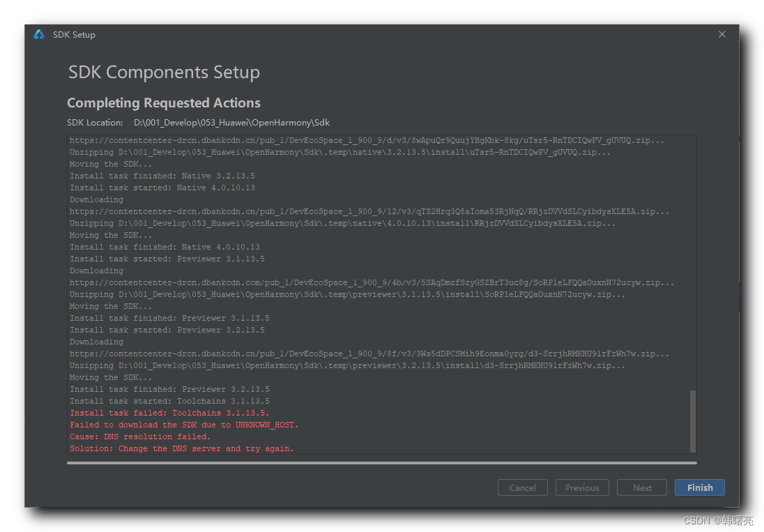Click the installation progress bar

381,462
